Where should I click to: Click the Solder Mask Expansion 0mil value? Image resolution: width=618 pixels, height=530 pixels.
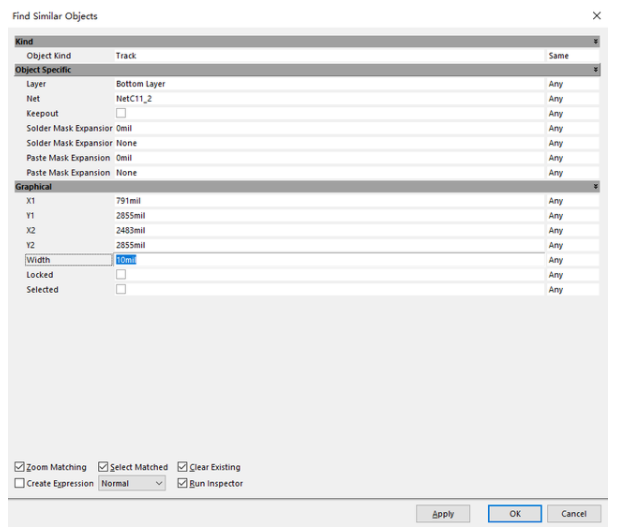(x=329, y=128)
